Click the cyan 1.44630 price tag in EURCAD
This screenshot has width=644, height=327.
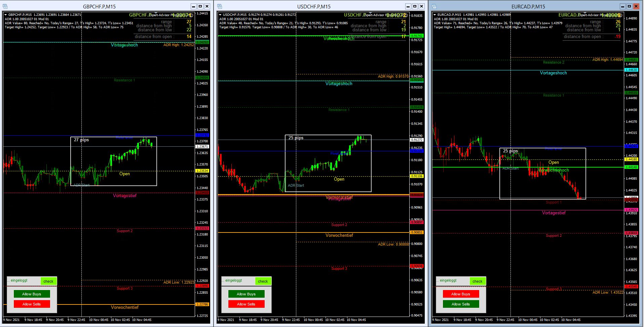pos(632,70)
